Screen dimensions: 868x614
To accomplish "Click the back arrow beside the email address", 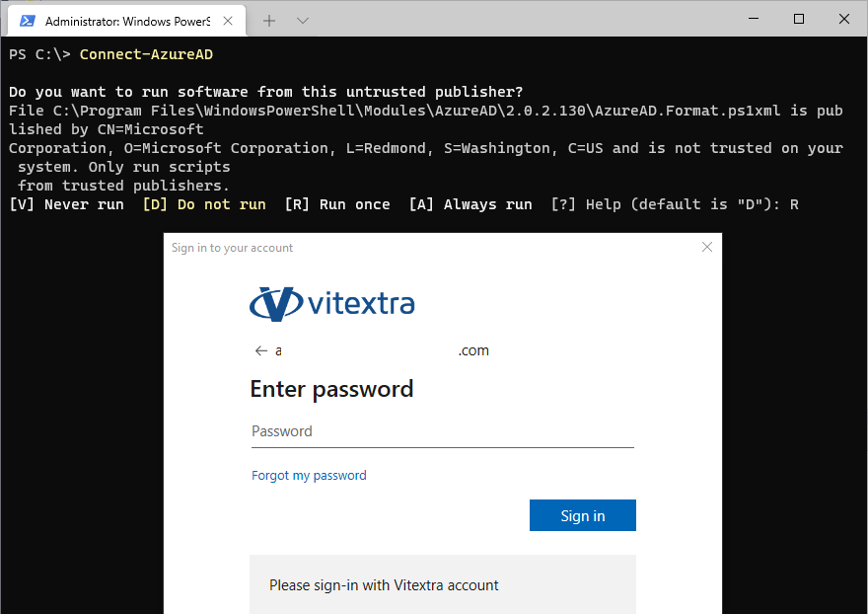I will [x=261, y=350].
